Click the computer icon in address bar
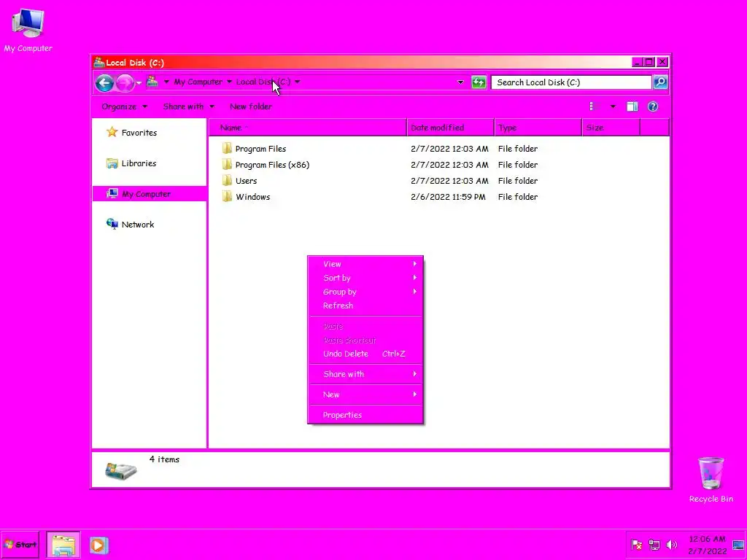The height and width of the screenshot is (560, 747). click(x=152, y=82)
